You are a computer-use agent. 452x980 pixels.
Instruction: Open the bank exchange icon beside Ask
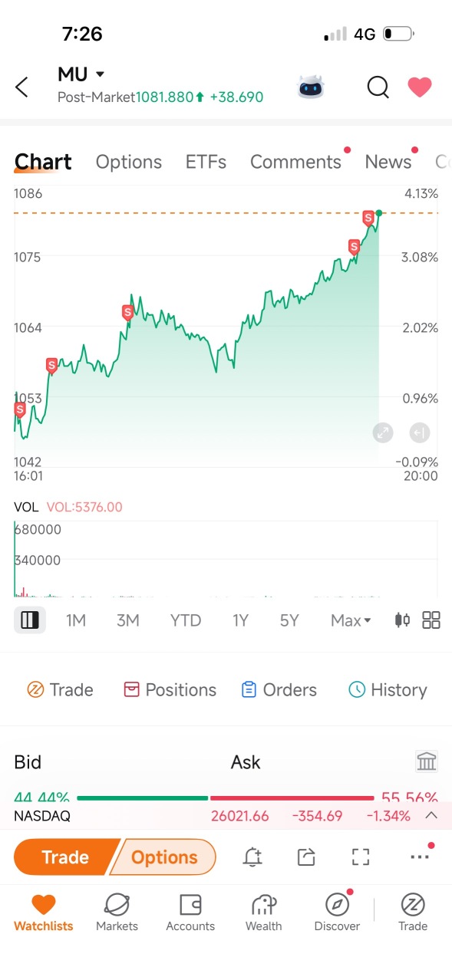pos(427,761)
